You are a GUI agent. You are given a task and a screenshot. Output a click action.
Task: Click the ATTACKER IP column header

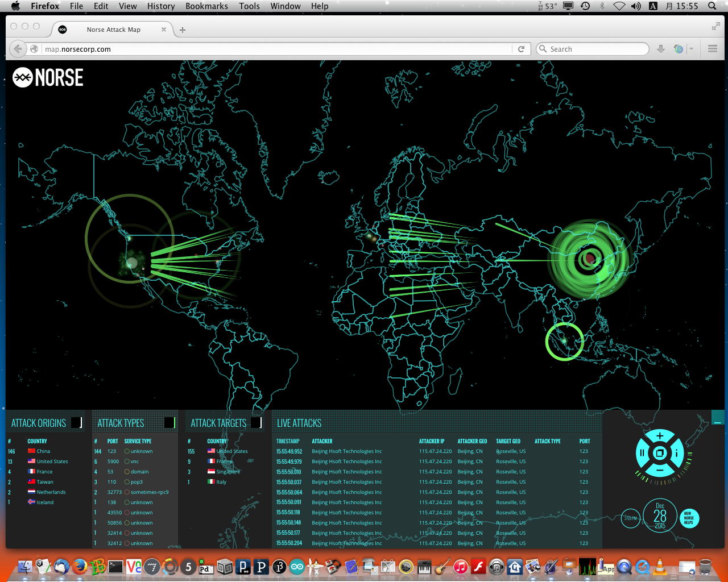[432, 441]
